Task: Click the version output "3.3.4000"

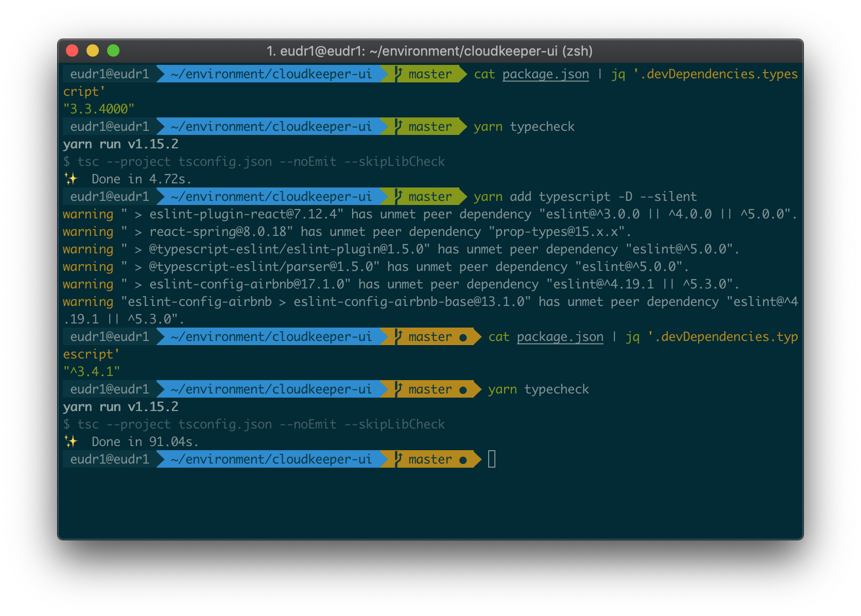Action: [x=98, y=109]
